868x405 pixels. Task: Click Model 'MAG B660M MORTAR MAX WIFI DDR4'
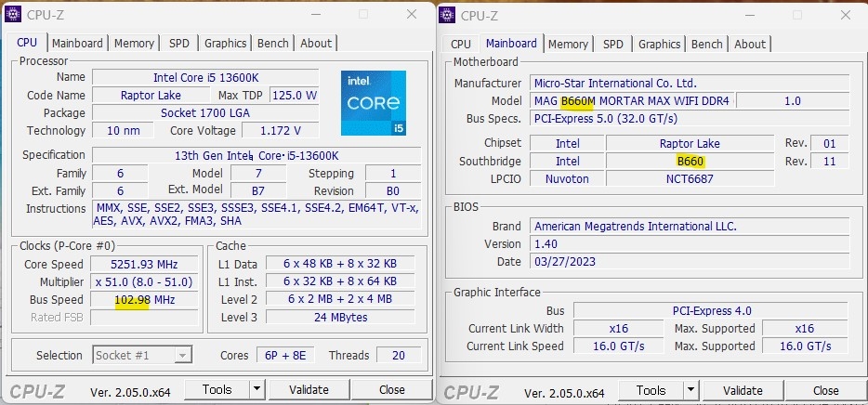[x=632, y=101]
